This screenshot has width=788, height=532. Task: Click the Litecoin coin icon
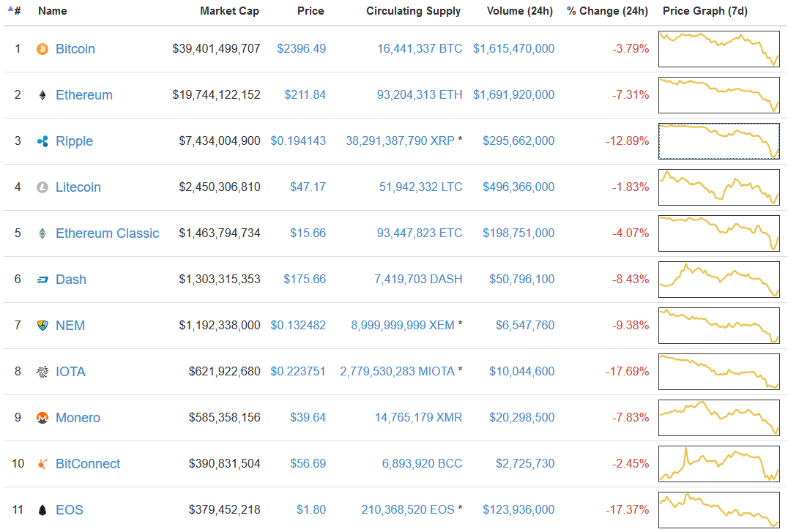click(42, 187)
